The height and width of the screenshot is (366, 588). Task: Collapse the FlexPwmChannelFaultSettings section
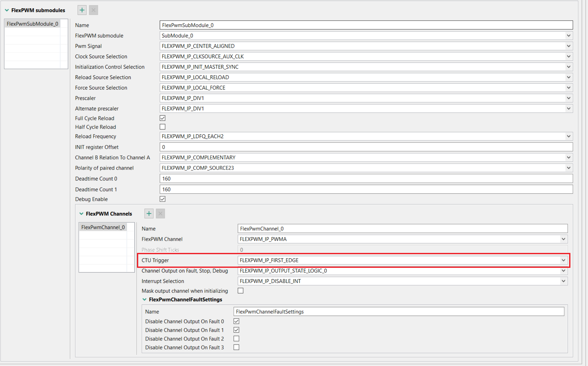coord(144,300)
